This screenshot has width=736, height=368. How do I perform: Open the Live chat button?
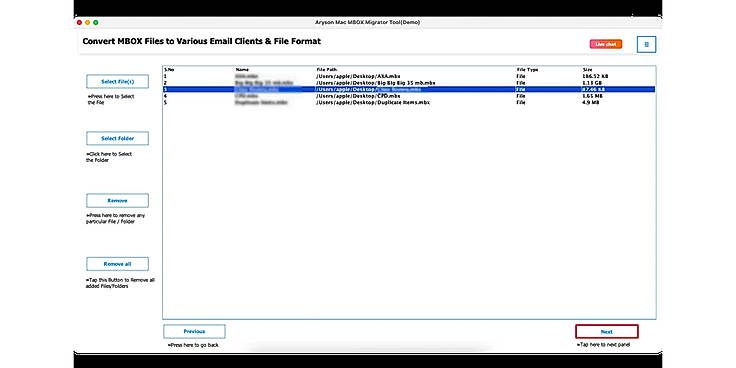point(606,44)
